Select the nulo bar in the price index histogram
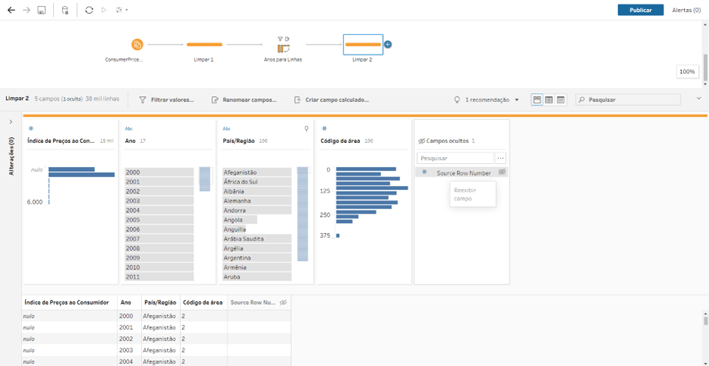 (x=71, y=169)
